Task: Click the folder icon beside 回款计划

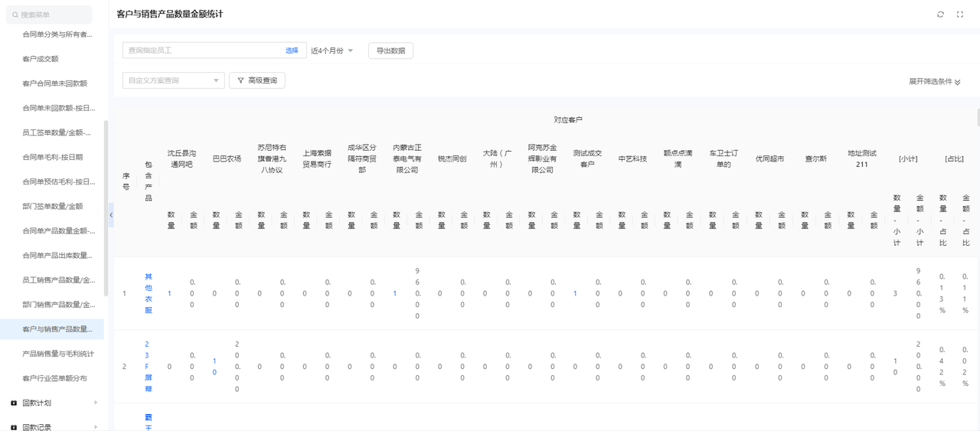Action: pyautogui.click(x=14, y=403)
